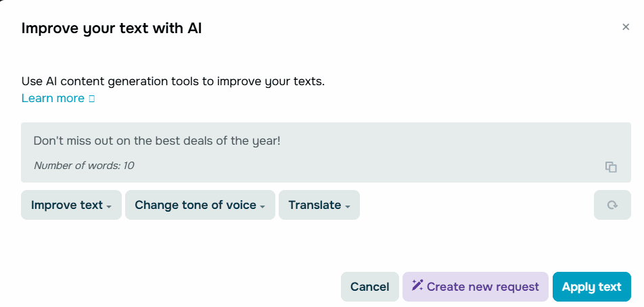Open the Improve text dropdown

(x=71, y=205)
